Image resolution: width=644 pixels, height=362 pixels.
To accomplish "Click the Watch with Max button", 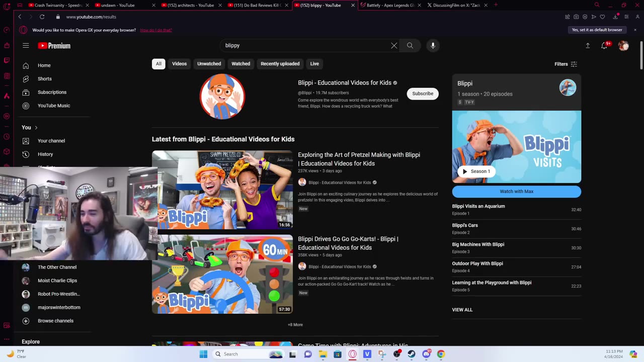I will pos(517,192).
